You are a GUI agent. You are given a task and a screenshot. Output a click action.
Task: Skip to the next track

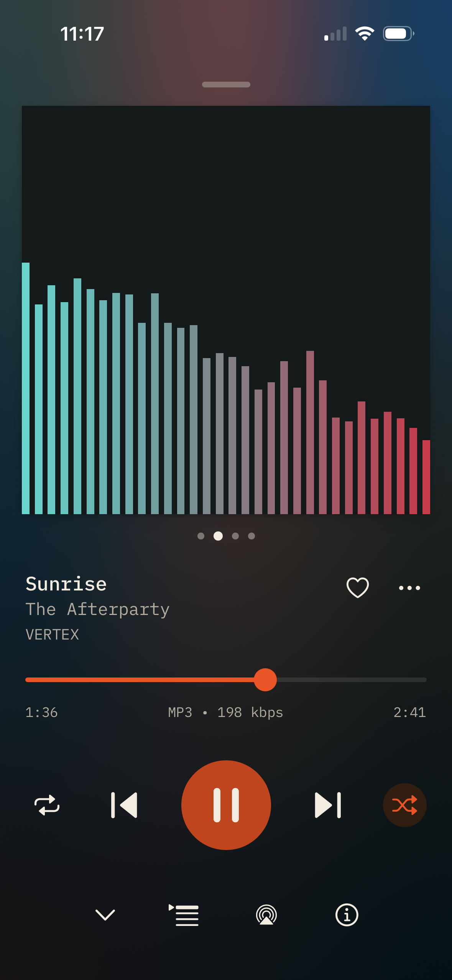coord(328,805)
